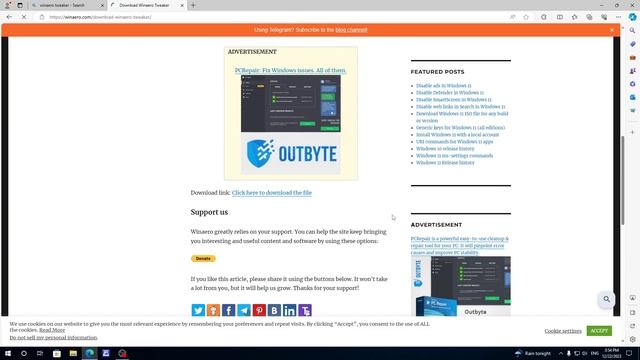Image resolution: width=640 pixels, height=360 pixels.
Task: Click here to download the file
Action: coord(272,193)
